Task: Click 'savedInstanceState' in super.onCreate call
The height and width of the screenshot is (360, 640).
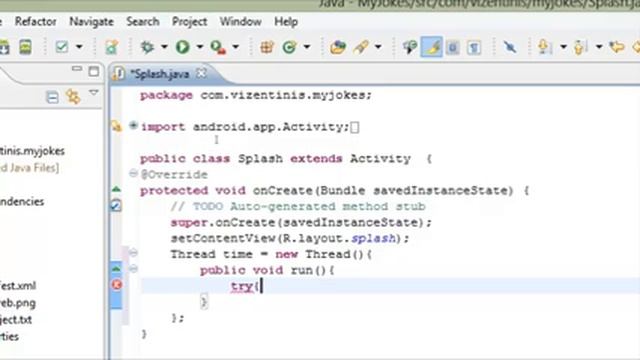Action: click(x=351, y=222)
